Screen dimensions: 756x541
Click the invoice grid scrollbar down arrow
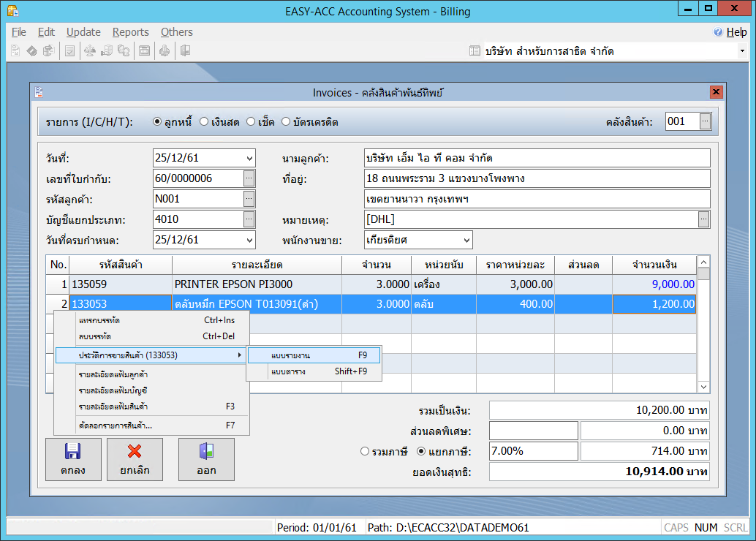pyautogui.click(x=703, y=387)
